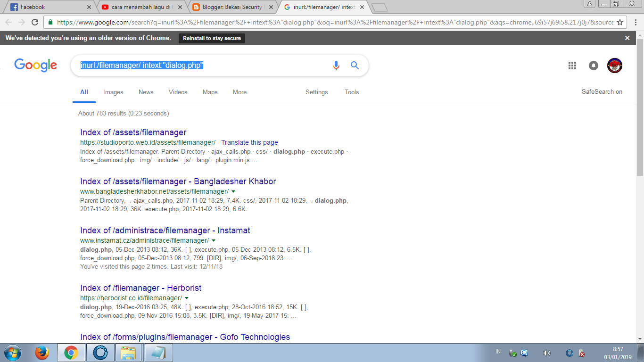Image resolution: width=644 pixels, height=362 pixels.
Task: Switch to Images results
Action: point(113,92)
